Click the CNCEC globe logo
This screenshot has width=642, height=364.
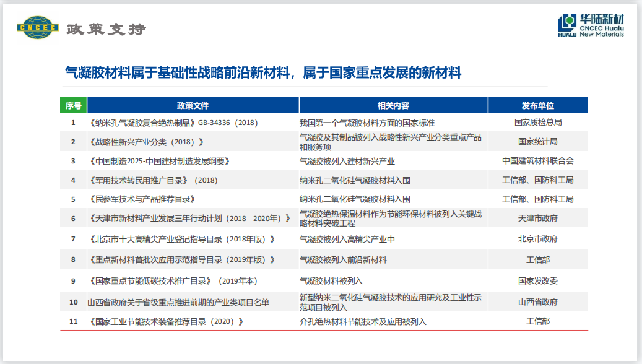click(37, 28)
